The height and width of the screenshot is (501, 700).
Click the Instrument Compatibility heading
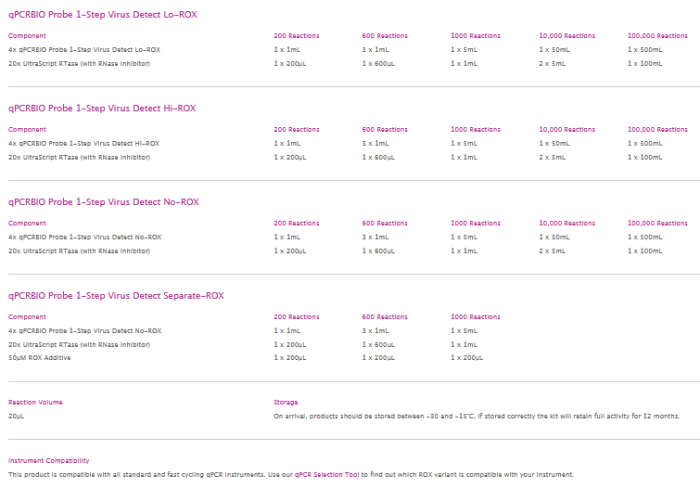(x=49, y=461)
